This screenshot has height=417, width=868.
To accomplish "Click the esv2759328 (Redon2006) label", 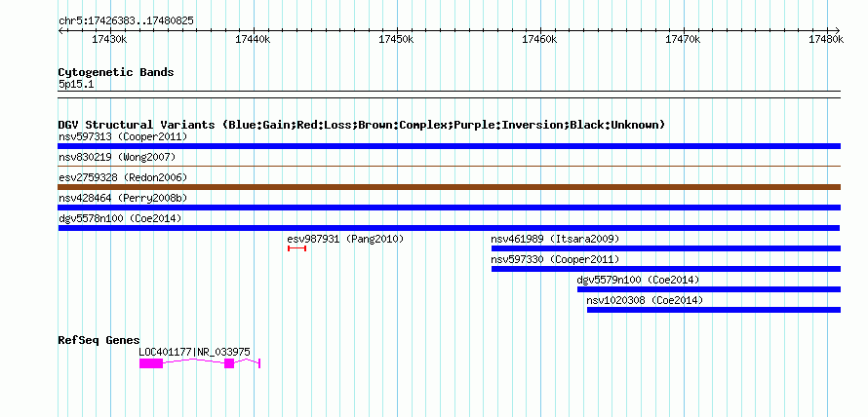I will point(123,177).
